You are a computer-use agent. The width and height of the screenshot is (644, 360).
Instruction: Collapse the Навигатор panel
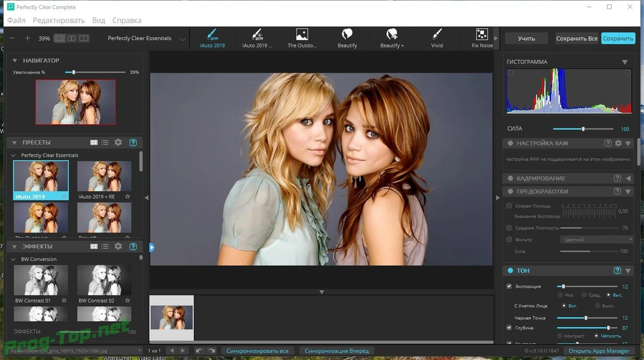click(x=15, y=61)
